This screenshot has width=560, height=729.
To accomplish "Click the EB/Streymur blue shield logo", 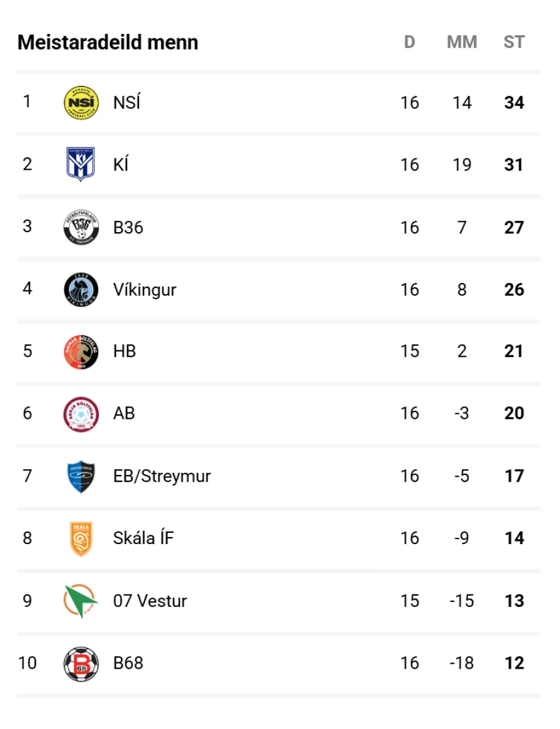I will (81, 476).
